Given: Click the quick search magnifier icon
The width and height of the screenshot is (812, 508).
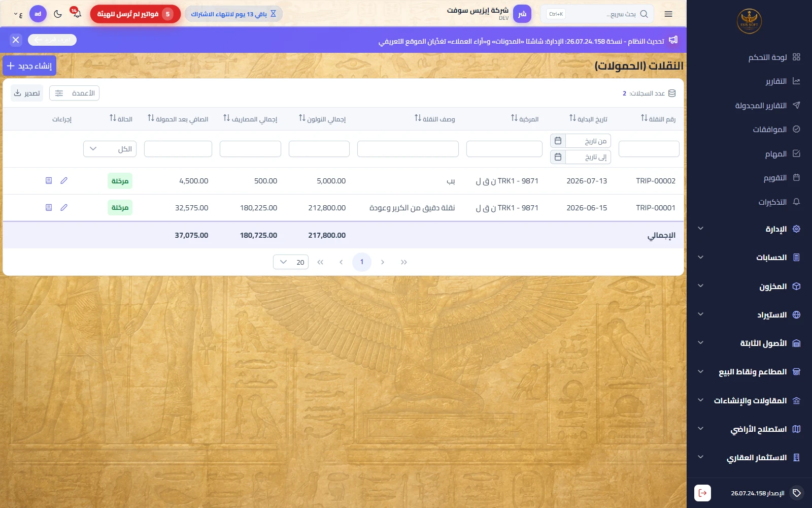Looking at the screenshot, I should 644,14.
